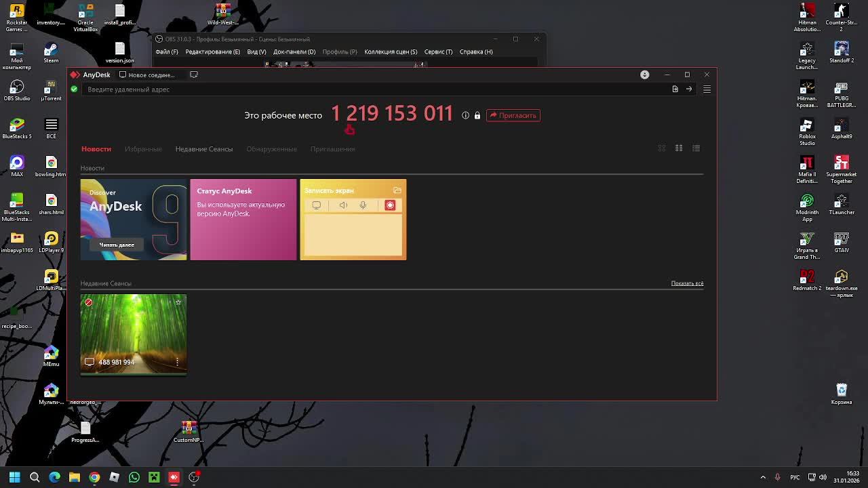The image size is (868, 488).
Task: Open options menu for session 488 981 994
Action: (x=177, y=362)
